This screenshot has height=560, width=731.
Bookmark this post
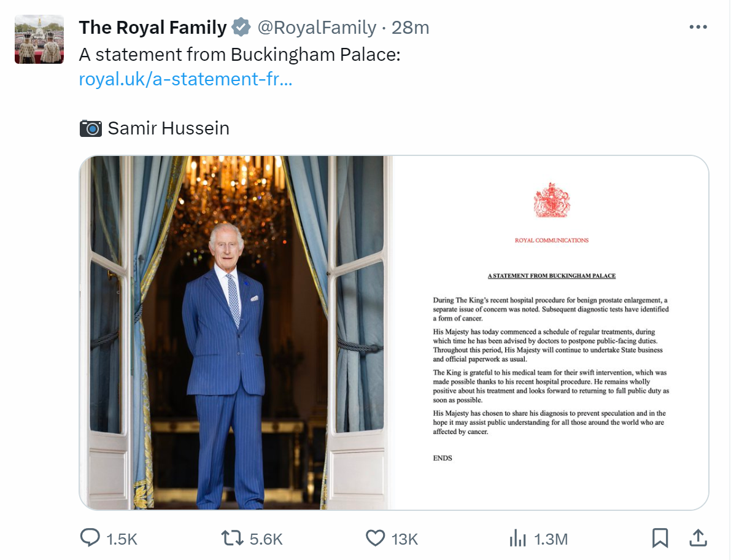[660, 538]
